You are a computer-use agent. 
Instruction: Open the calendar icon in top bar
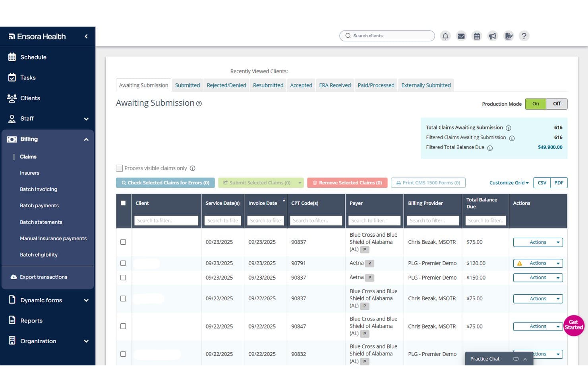[x=477, y=36]
